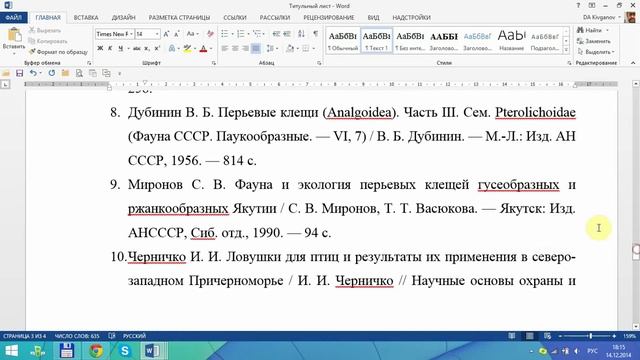Switch to the ВСТАВКА tab

click(86, 18)
